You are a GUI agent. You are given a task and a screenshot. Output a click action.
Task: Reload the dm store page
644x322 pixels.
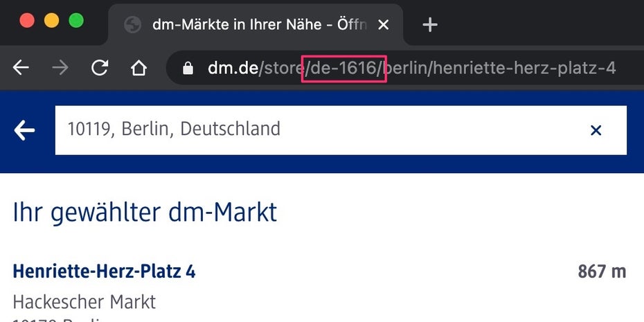coord(100,68)
